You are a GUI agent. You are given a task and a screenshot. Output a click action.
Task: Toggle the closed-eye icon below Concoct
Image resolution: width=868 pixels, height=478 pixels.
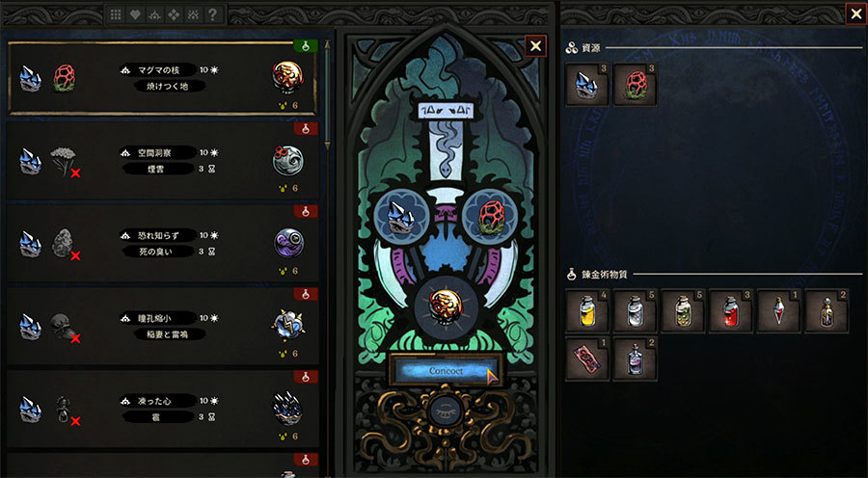pos(446,412)
